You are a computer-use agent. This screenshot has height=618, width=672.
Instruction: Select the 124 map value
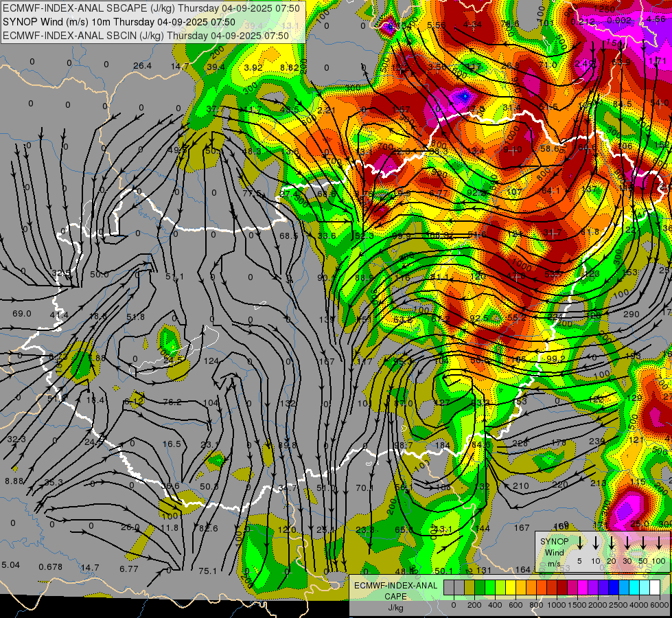pos(211,361)
